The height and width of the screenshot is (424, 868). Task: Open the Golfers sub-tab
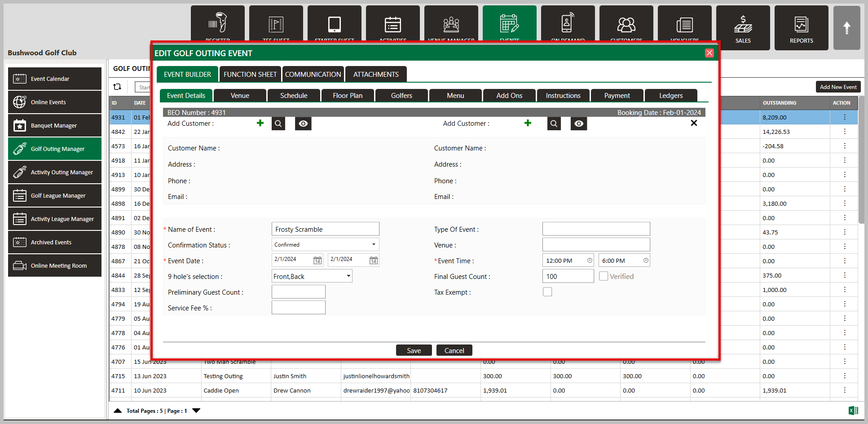pos(401,96)
